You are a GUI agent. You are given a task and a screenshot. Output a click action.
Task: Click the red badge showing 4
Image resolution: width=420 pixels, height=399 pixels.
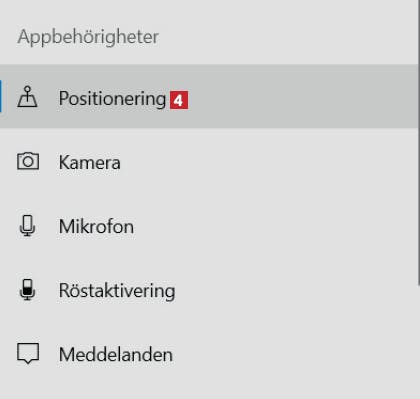(x=179, y=100)
